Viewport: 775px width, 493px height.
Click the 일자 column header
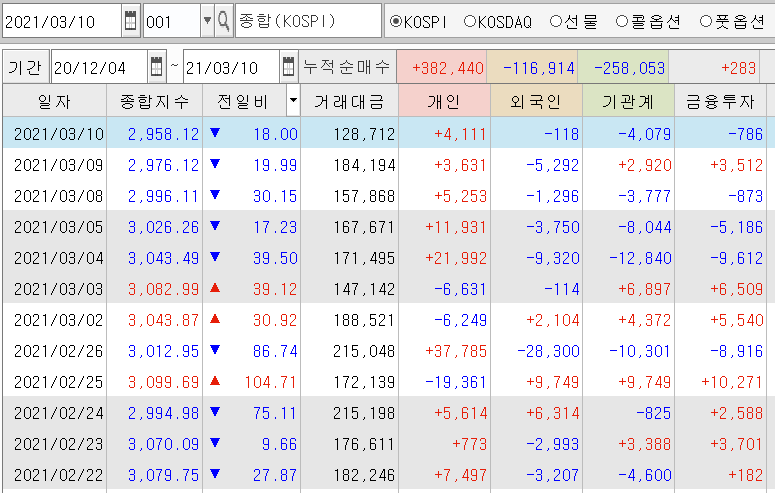point(54,100)
